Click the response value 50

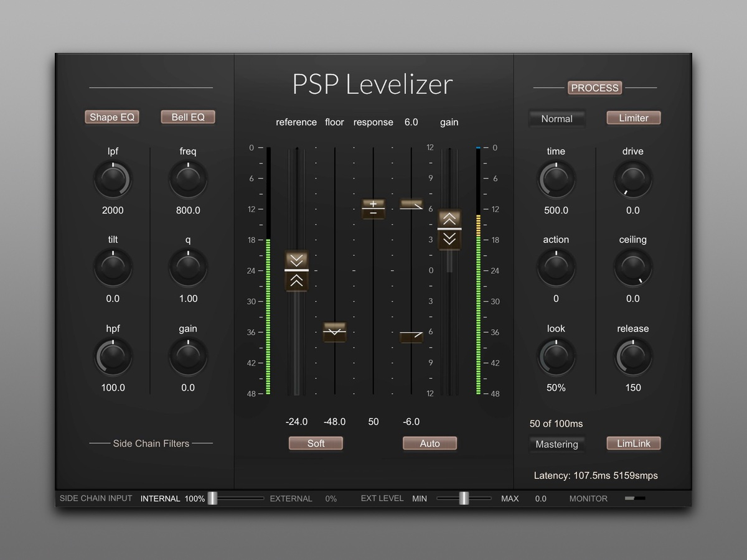[374, 422]
